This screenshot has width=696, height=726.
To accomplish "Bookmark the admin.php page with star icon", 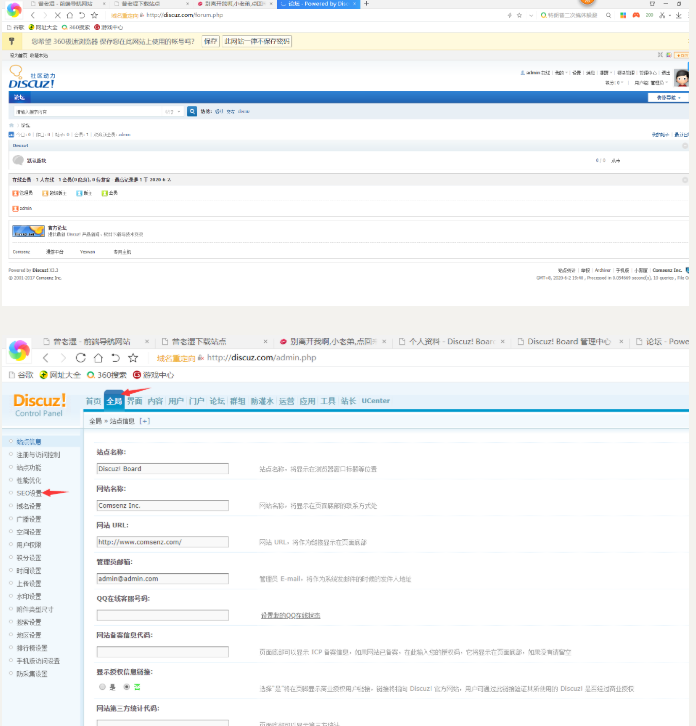I will click(x=133, y=358).
